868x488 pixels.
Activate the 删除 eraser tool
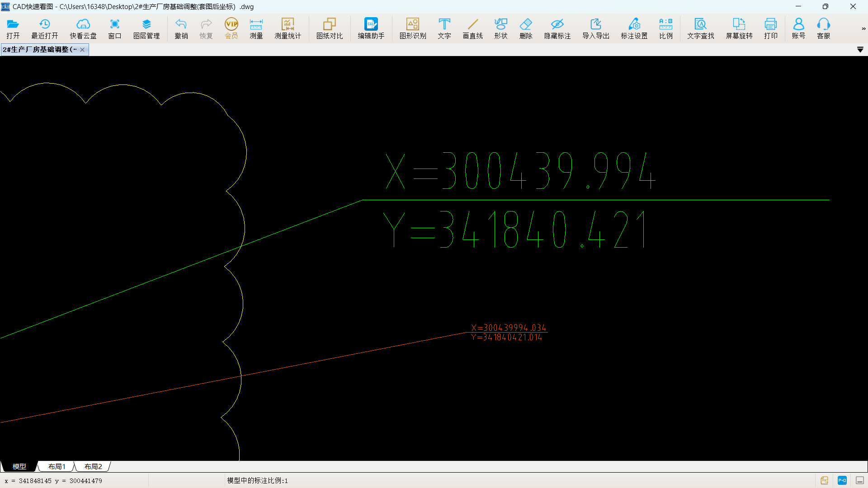[x=526, y=28]
